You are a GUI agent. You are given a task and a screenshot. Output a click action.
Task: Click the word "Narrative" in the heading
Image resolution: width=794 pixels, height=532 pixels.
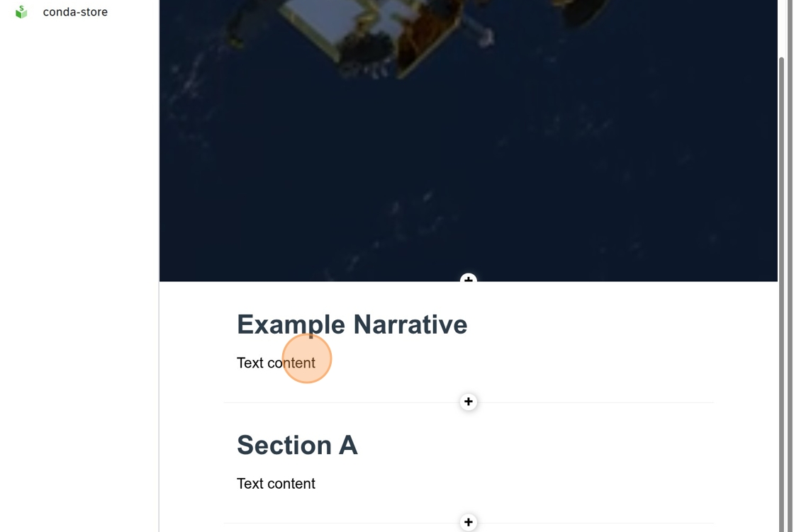[410, 324]
